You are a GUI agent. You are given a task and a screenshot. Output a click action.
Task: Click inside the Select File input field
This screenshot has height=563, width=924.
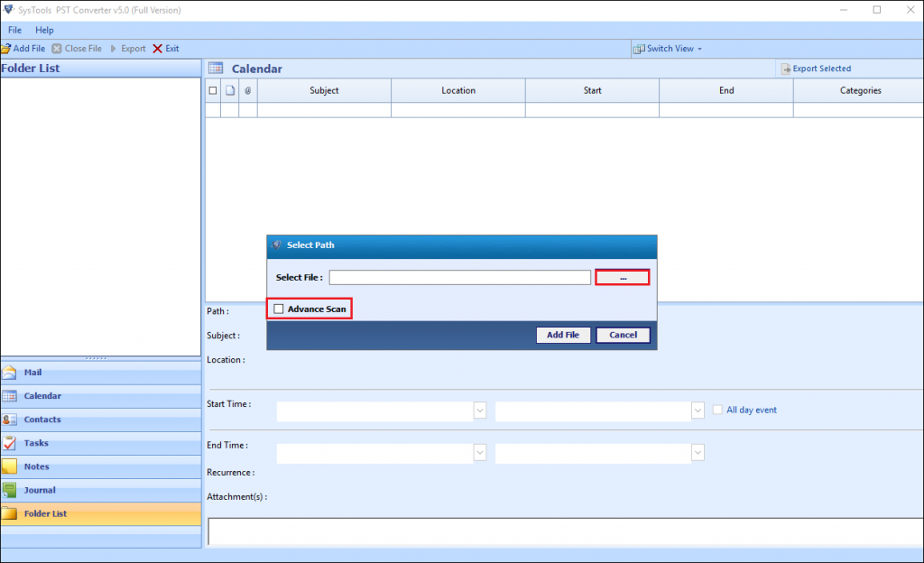pyautogui.click(x=460, y=277)
